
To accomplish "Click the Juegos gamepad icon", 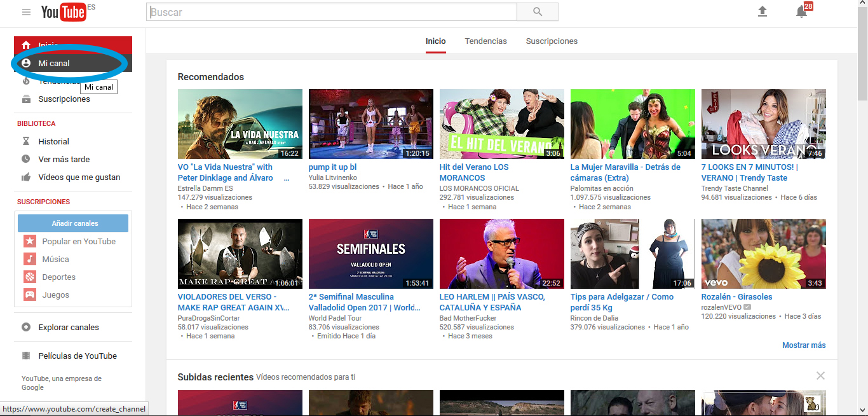I will 30,295.
